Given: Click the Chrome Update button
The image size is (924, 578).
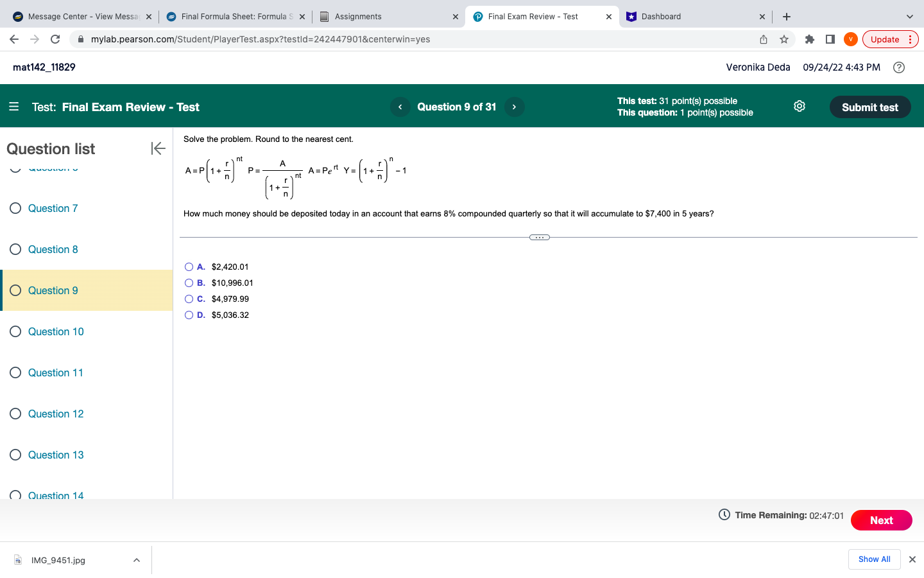Looking at the screenshot, I should (891, 39).
